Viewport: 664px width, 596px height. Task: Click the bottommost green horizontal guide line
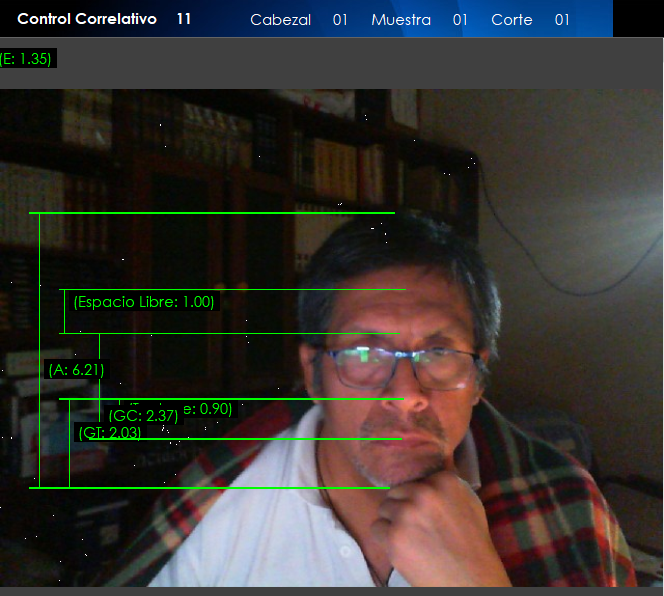tap(210, 488)
